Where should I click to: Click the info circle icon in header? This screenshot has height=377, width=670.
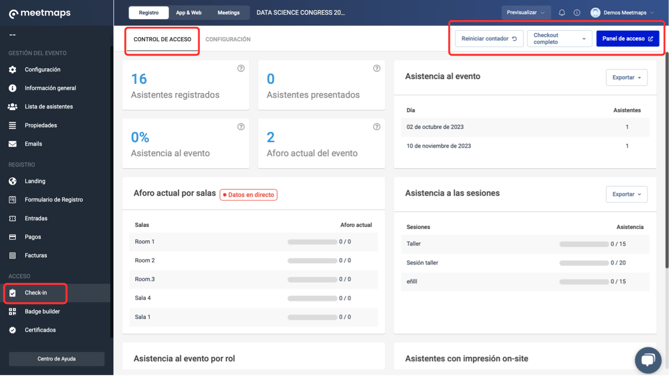point(577,13)
